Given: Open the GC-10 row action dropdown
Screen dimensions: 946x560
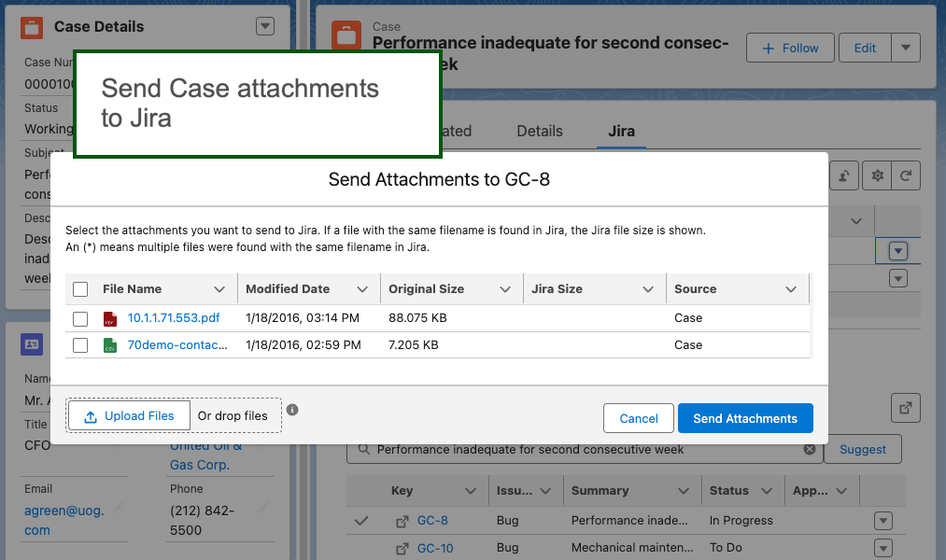Looking at the screenshot, I should (x=883, y=548).
